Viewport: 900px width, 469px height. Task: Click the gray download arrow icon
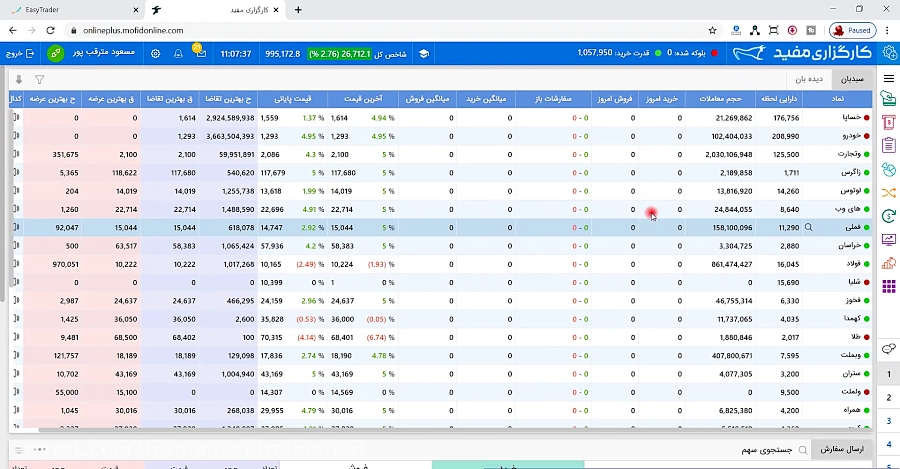click(19, 80)
